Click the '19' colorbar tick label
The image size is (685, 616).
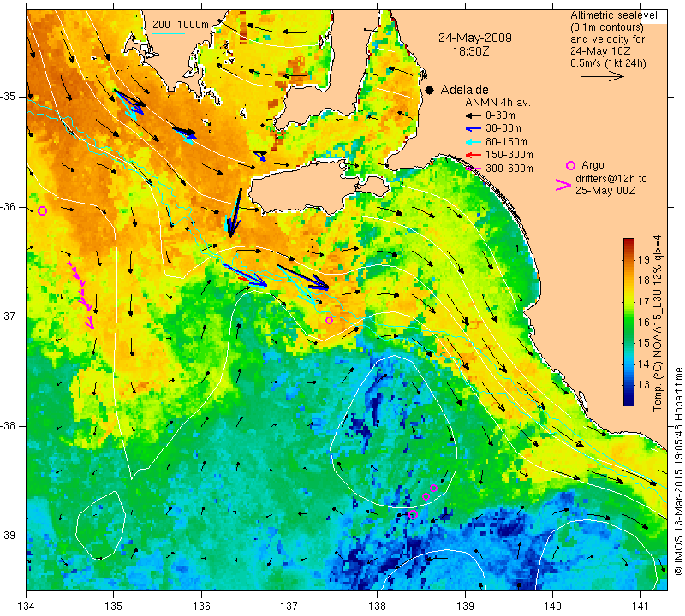pos(644,260)
